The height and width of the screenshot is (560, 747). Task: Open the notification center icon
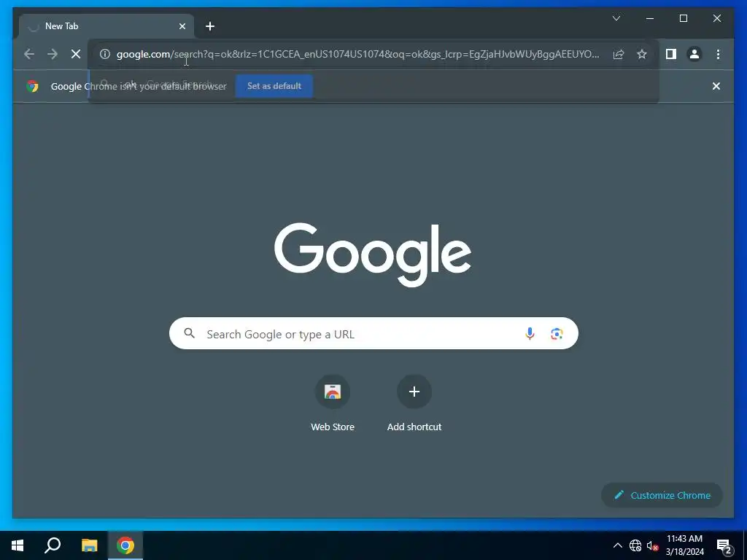724,545
